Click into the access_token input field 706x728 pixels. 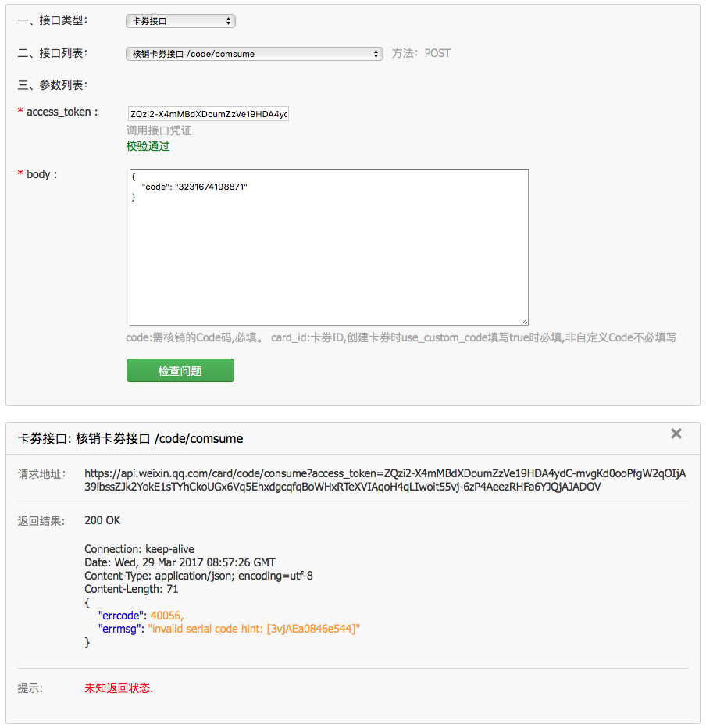click(x=209, y=114)
